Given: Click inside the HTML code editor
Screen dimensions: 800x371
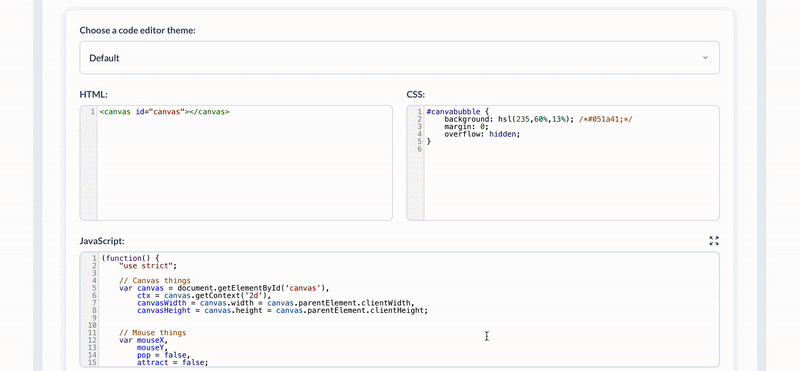Looking at the screenshot, I should coord(236,163).
